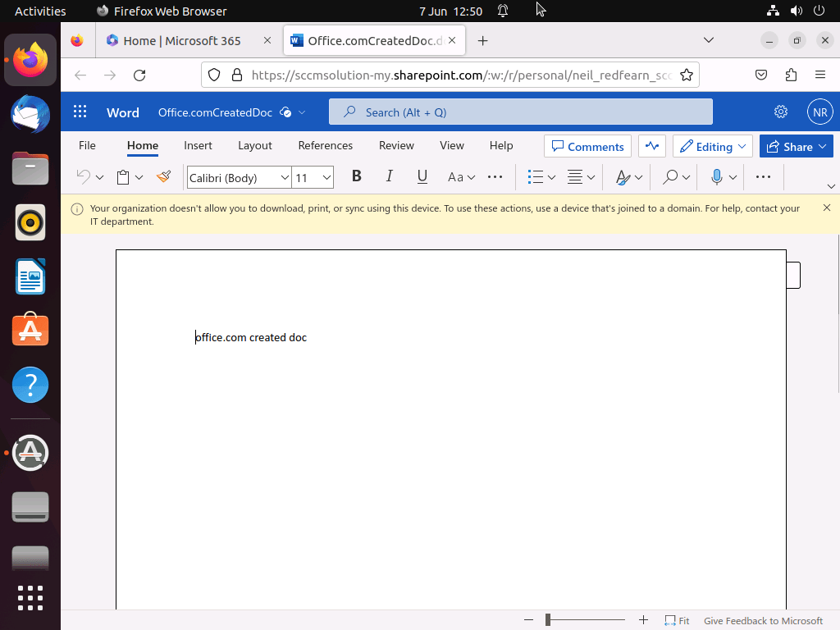This screenshot has height=630, width=840.
Task: Click the zoom slider in status bar
Action: 585,621
